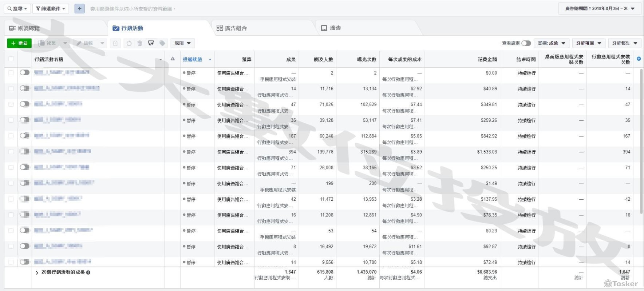Open the 直欄: 成效 columns dropdown
Image resolution: width=644 pixels, height=291 pixels.
pos(551,43)
